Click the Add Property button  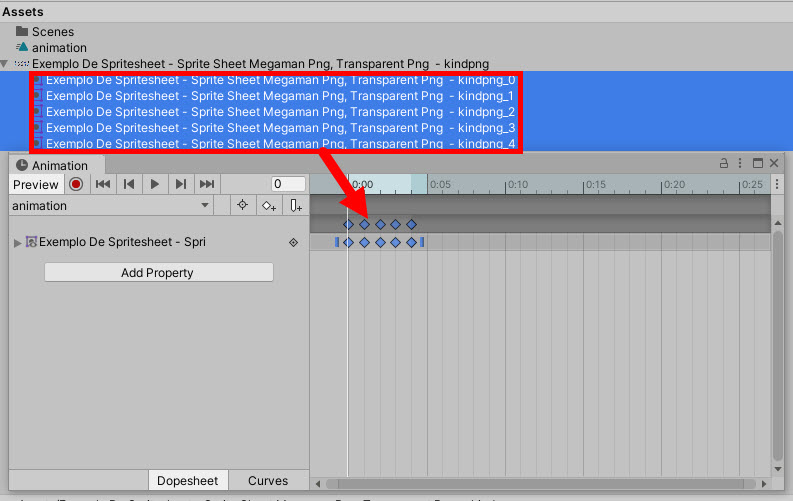pos(159,272)
